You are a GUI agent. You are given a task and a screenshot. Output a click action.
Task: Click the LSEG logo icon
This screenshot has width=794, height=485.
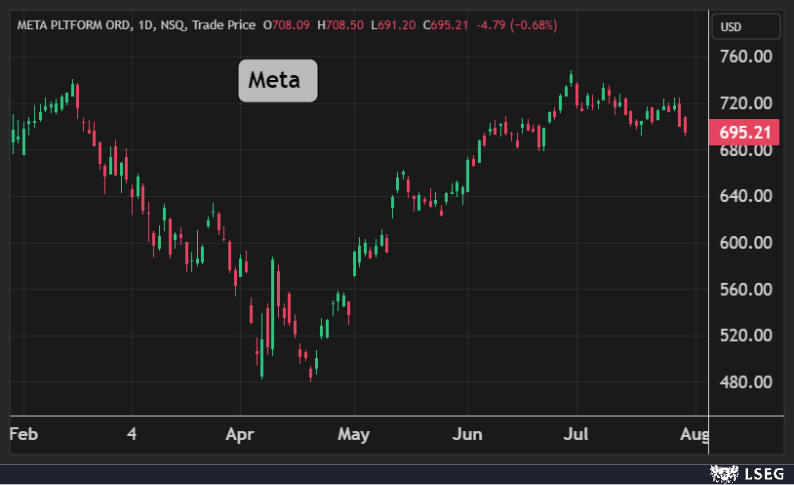point(723,471)
